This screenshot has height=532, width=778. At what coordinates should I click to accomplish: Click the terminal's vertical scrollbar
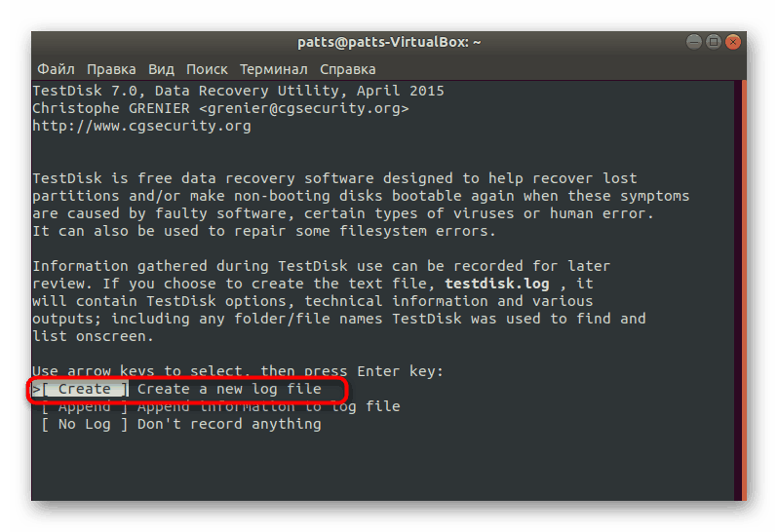pyautogui.click(x=744, y=292)
